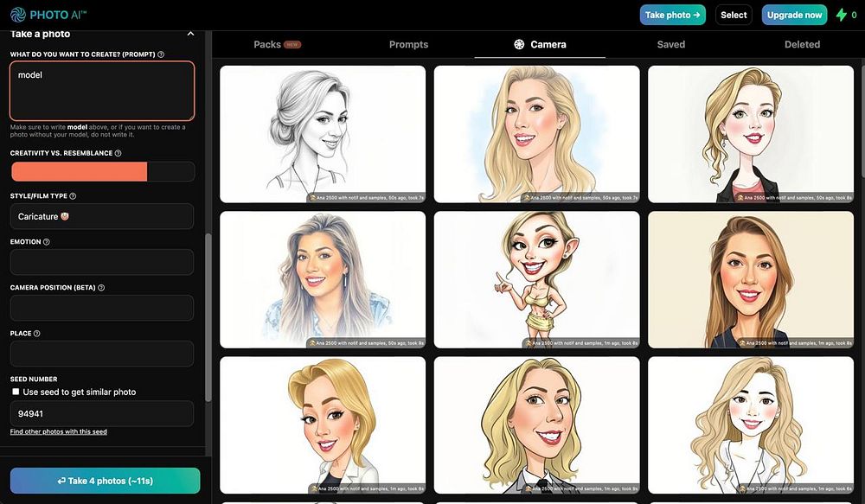
Task: Open help icon for Style/Film Type
Action: click(73, 196)
